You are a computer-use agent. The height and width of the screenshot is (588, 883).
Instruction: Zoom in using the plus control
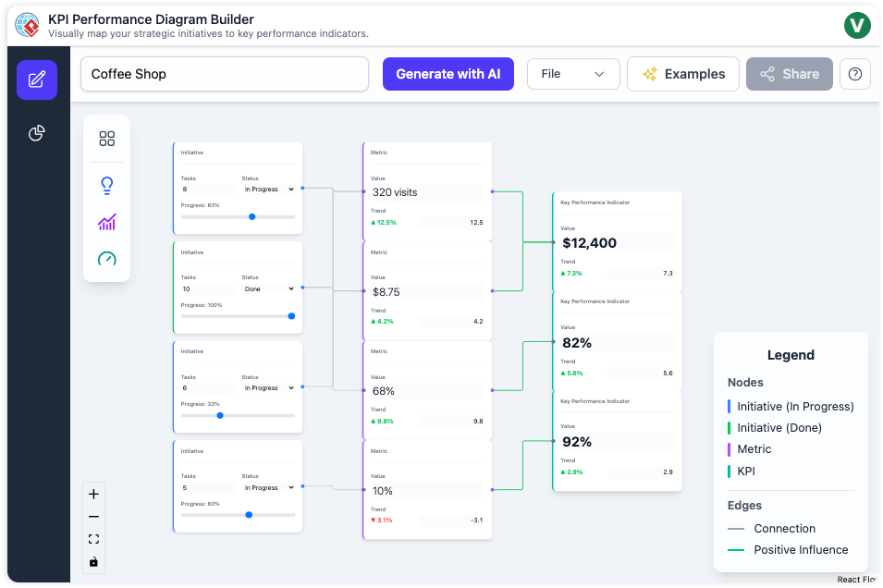(x=92, y=494)
